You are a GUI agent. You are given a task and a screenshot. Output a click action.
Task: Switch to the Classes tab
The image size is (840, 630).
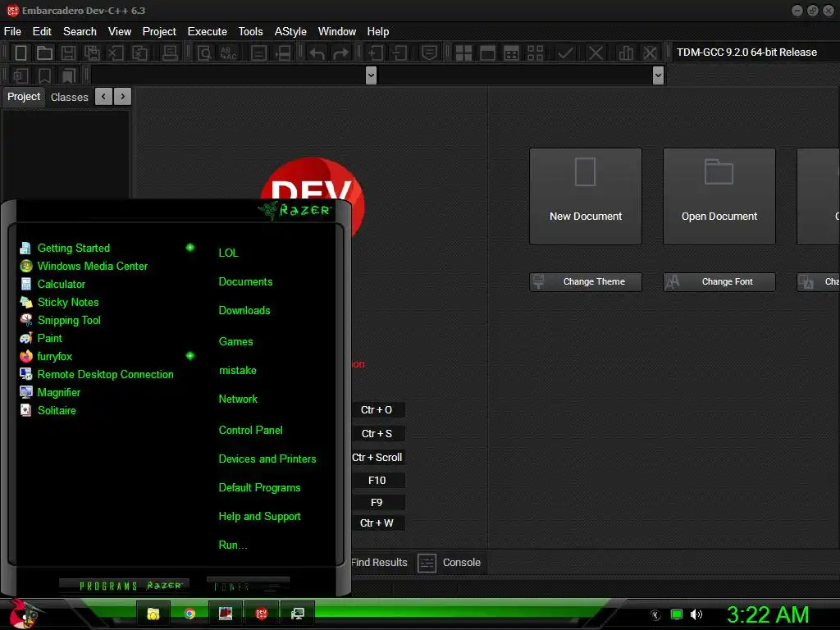click(x=69, y=97)
